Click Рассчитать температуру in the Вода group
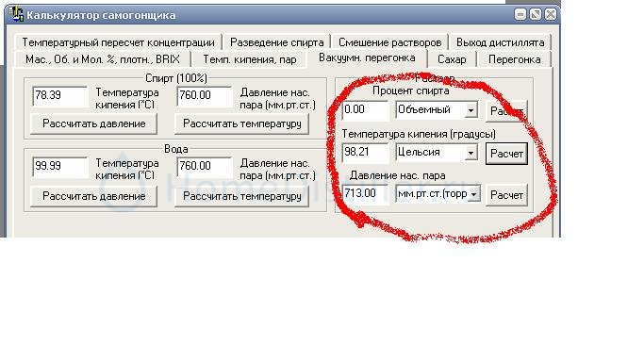This screenshot has height=362, width=644. (x=242, y=196)
